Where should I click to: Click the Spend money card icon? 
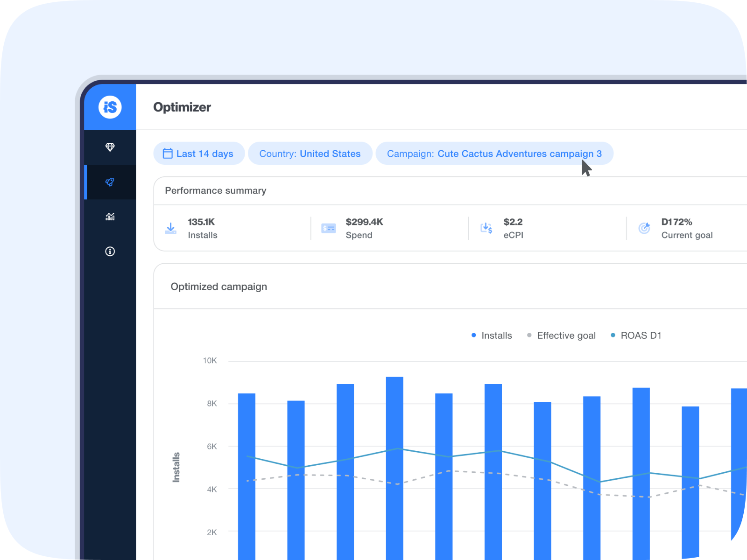(329, 228)
